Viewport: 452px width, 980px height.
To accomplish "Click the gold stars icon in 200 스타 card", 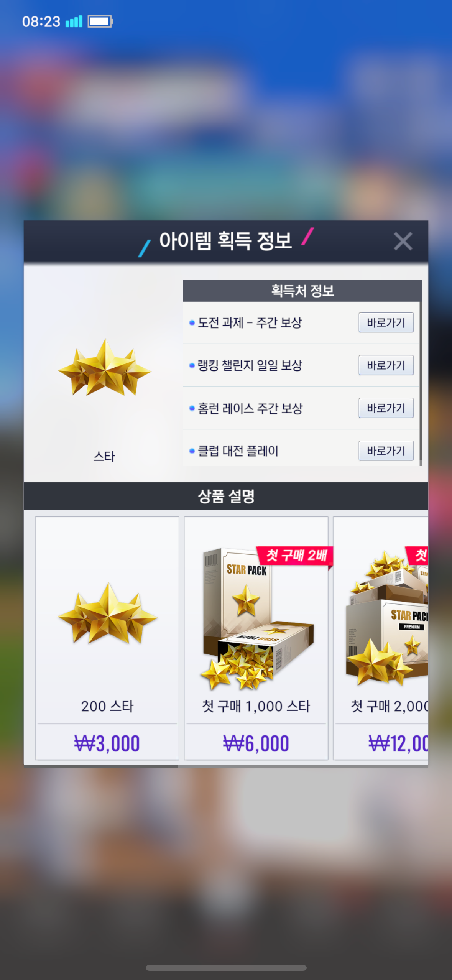I will tap(108, 613).
